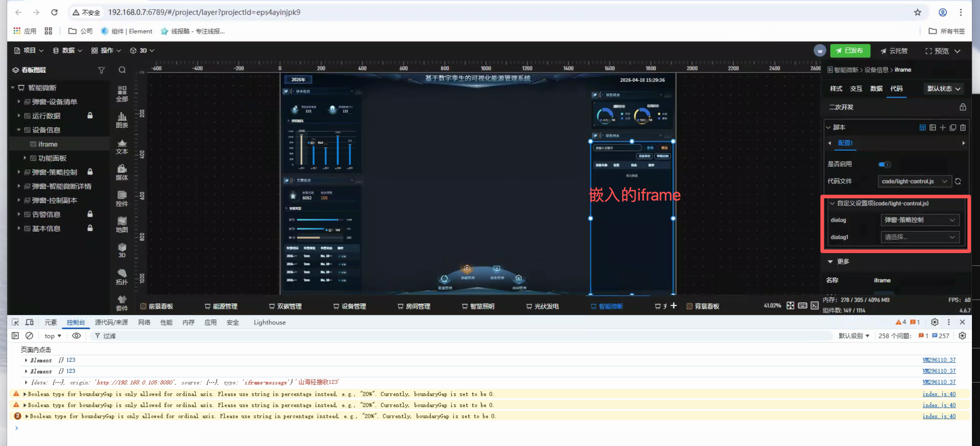The height and width of the screenshot is (446, 980).
Task: Click the layer filter funnel icon
Action: (101, 70)
